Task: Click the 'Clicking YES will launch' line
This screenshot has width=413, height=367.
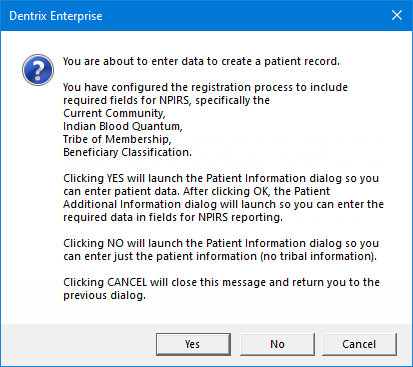Action: [221, 178]
